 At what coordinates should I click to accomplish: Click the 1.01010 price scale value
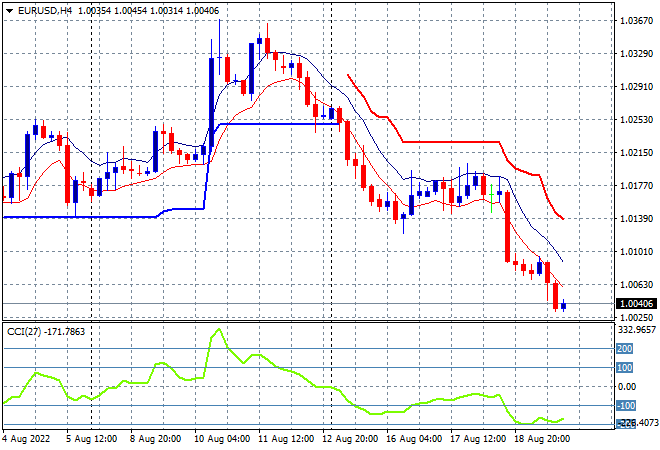tap(636, 252)
